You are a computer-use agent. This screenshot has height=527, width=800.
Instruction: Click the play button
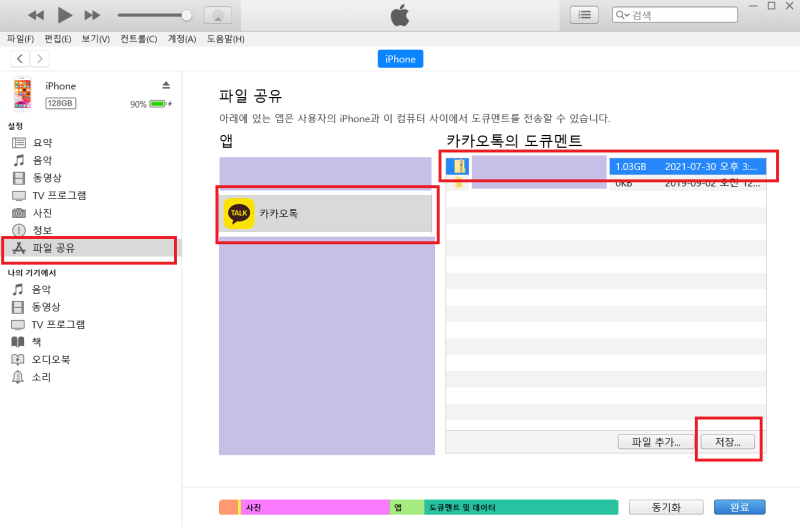click(x=64, y=15)
